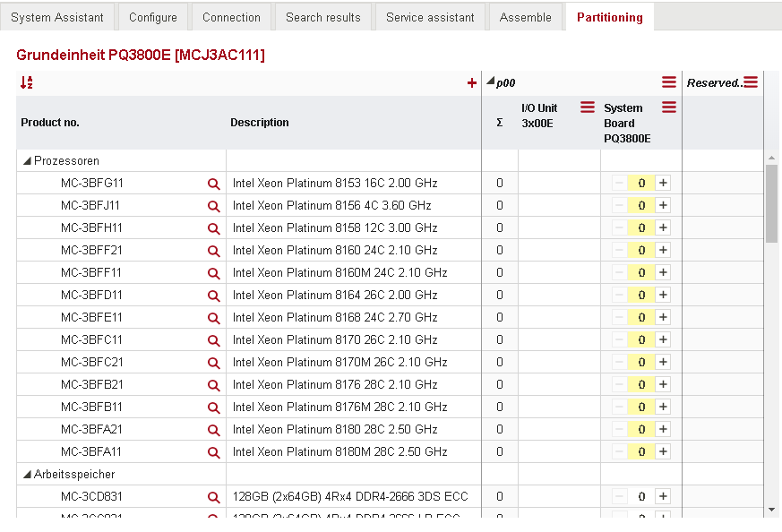Increase quantity for Xeon Platinum 8170M
The height and width of the screenshot is (532, 782).
663,363
